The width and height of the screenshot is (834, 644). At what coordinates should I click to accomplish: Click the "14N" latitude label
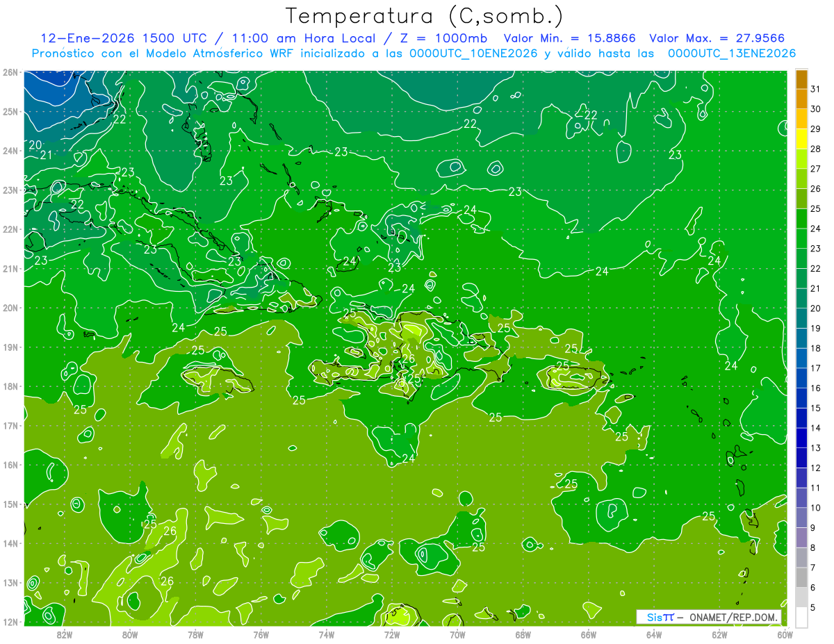click(10, 543)
